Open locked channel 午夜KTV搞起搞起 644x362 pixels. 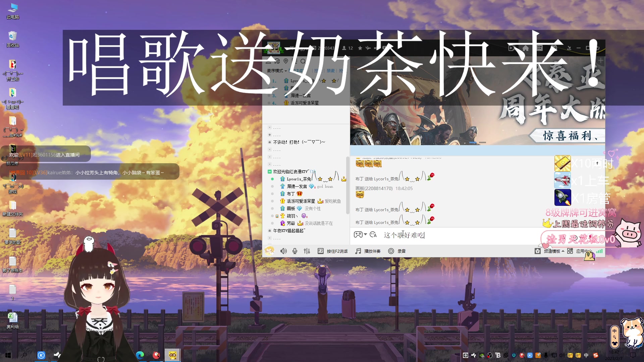(x=289, y=231)
